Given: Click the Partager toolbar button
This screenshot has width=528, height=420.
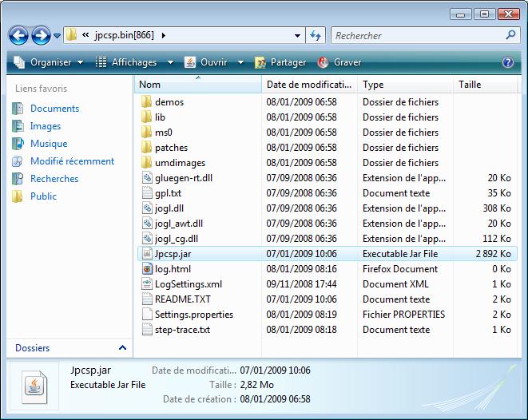Looking at the screenshot, I should pos(280,62).
